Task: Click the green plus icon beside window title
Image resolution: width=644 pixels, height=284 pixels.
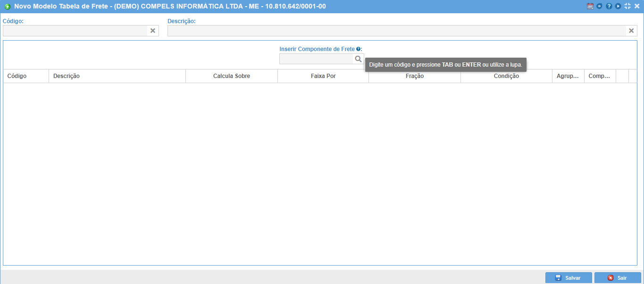Action: point(7,7)
